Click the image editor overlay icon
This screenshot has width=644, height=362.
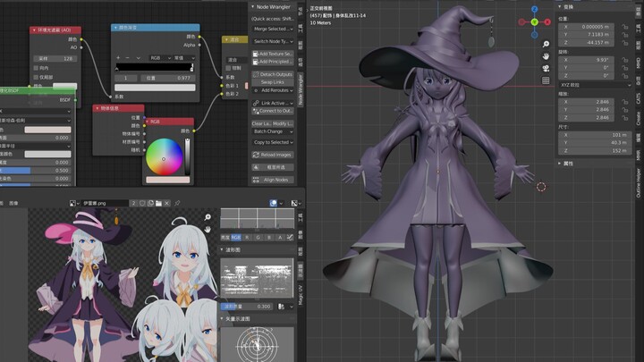tap(273, 203)
